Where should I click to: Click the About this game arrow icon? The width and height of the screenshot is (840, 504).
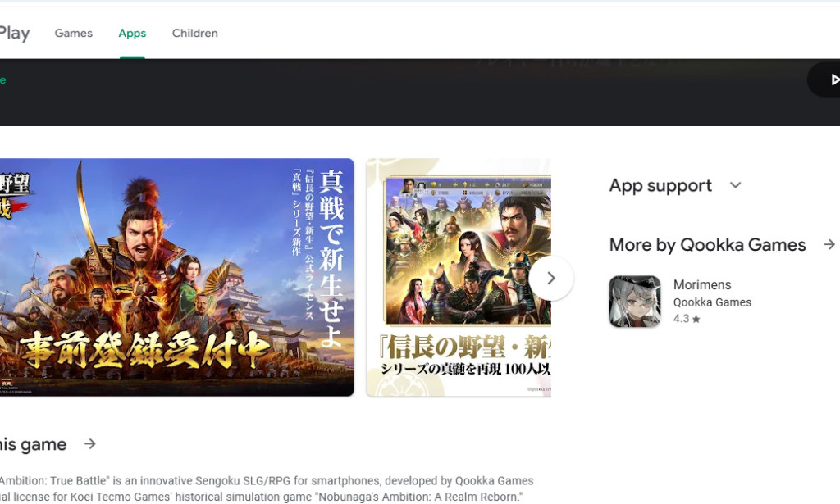90,444
